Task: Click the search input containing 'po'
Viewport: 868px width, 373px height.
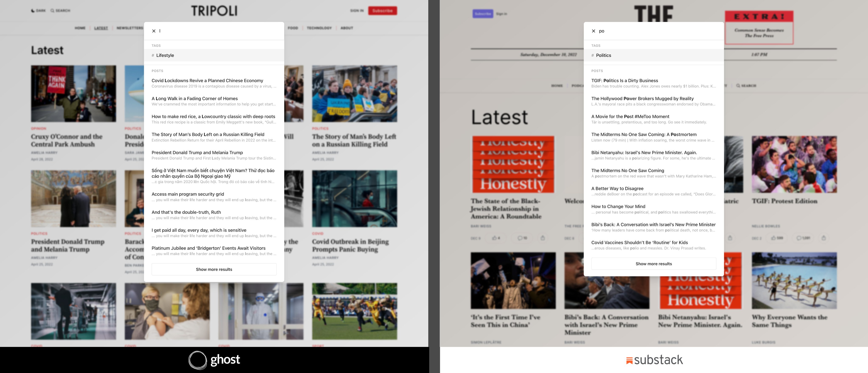Action: point(657,31)
